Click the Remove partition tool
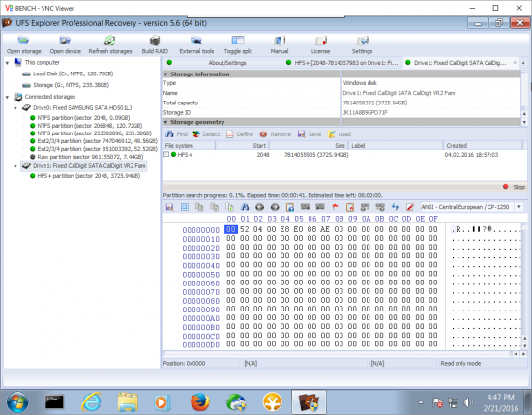The height and width of the screenshot is (415, 532). pyautogui.click(x=275, y=134)
